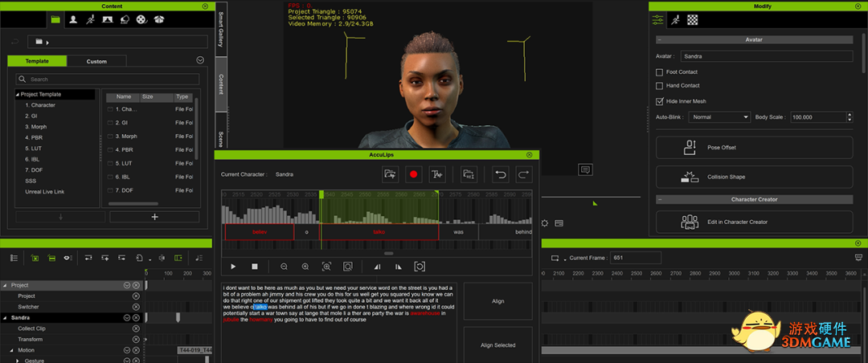Click the import audio file icon in AccuLips
The image size is (868, 363).
coord(391,174)
